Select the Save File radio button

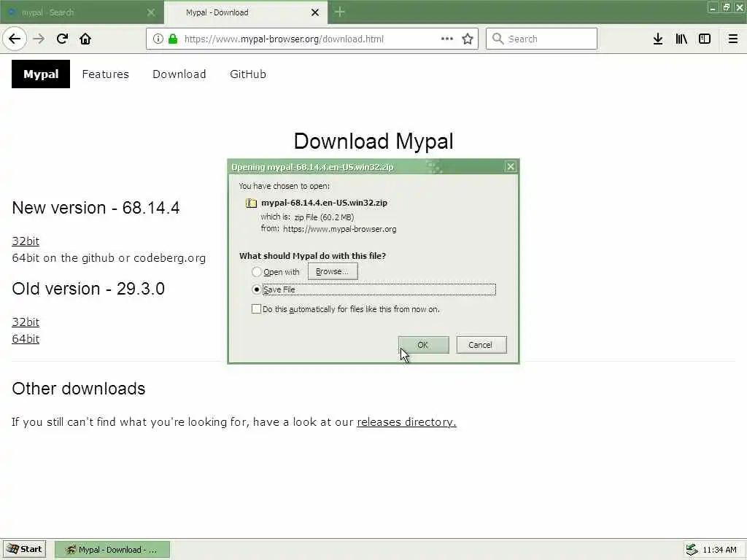point(256,289)
